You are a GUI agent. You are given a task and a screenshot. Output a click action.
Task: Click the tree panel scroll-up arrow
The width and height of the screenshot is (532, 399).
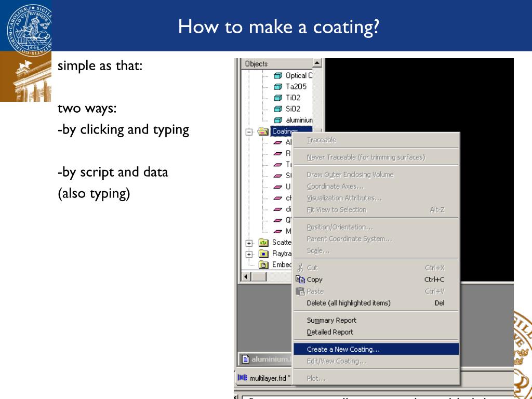(x=316, y=63)
